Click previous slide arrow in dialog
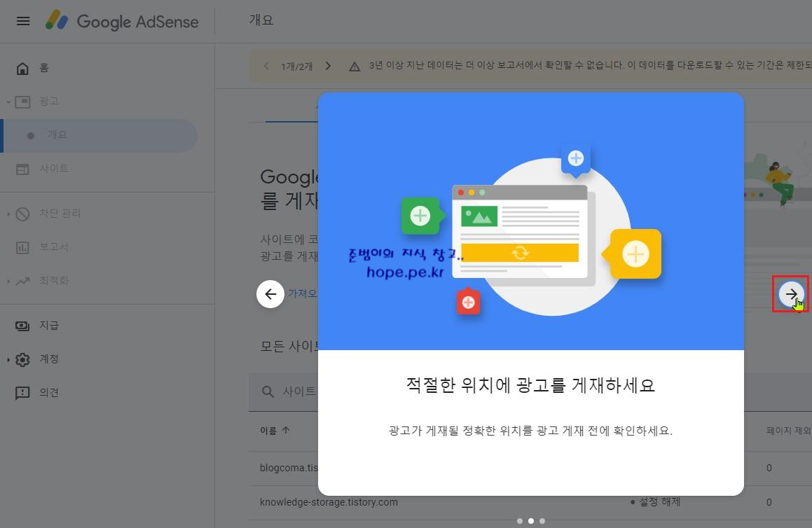The image size is (812, 528). coord(270,294)
